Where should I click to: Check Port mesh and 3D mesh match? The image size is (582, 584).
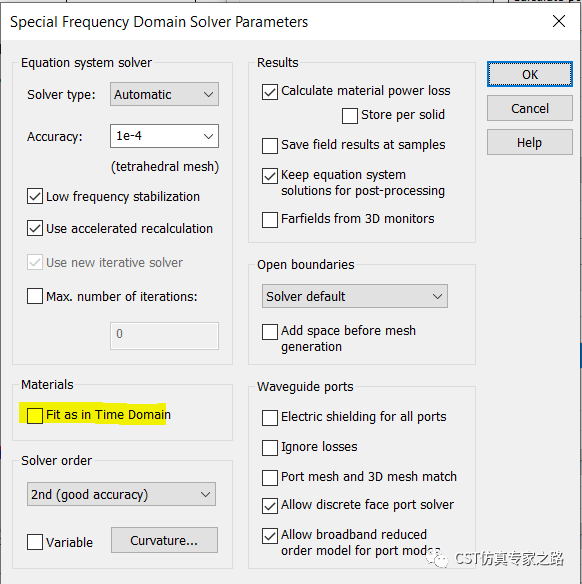point(270,478)
